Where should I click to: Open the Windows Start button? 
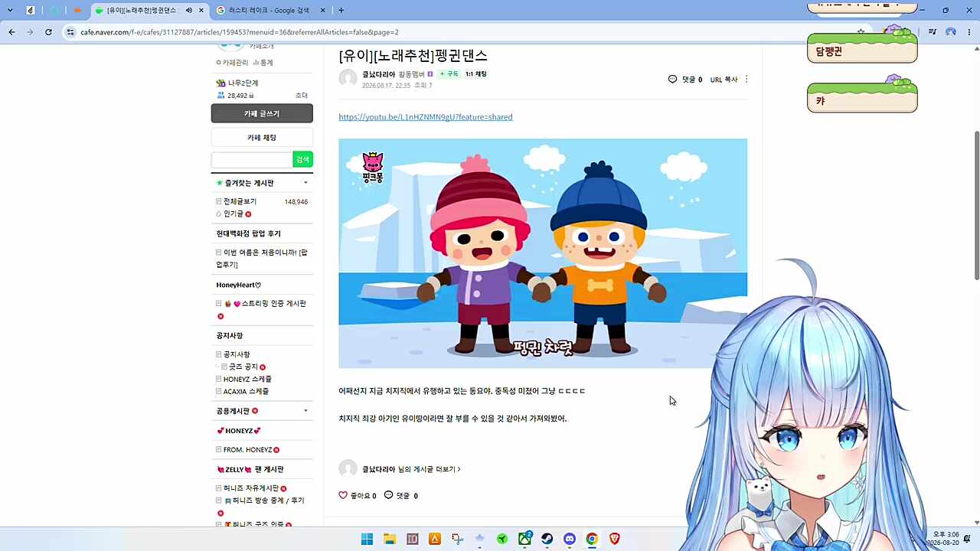(x=367, y=539)
